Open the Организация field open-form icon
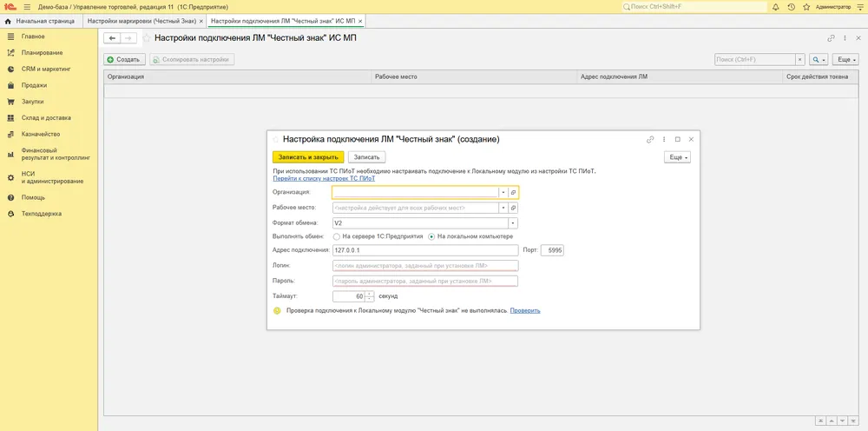Screen dimensions: 868x431 click(x=513, y=192)
